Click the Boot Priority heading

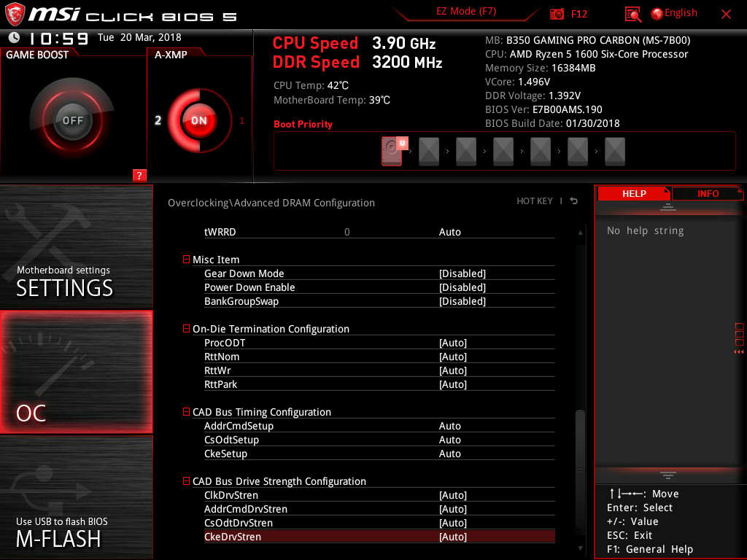coord(303,124)
